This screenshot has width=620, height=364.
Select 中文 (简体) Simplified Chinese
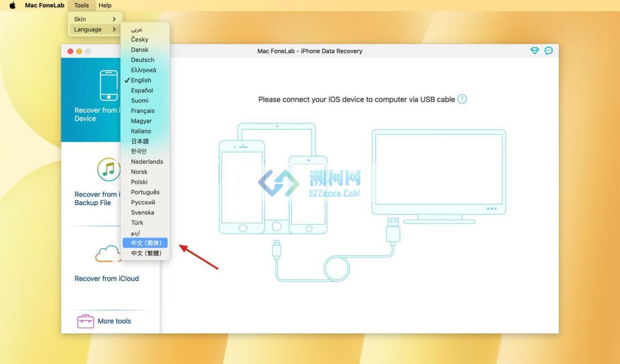tap(145, 243)
